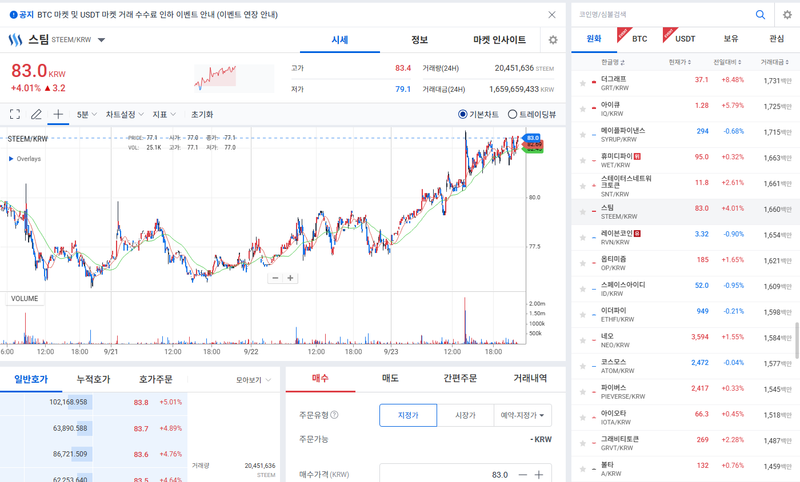Click the 매수가격 input field
This screenshot has height=482, width=800.
(446, 474)
